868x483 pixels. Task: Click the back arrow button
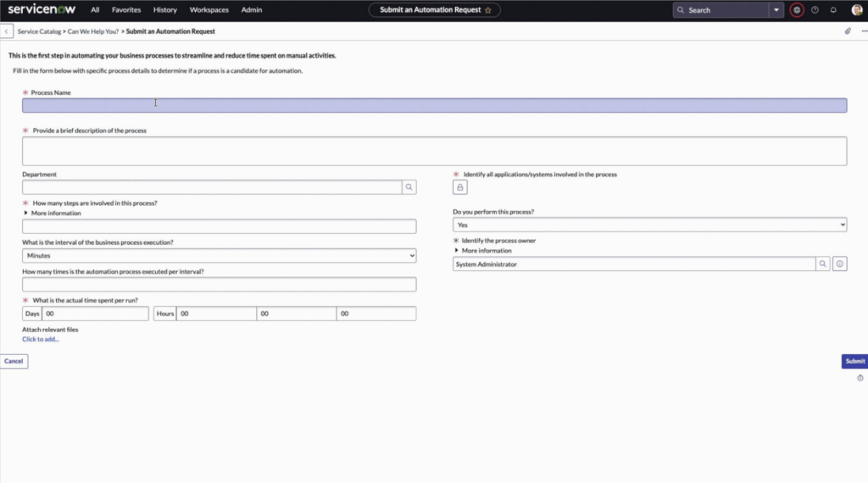7,31
